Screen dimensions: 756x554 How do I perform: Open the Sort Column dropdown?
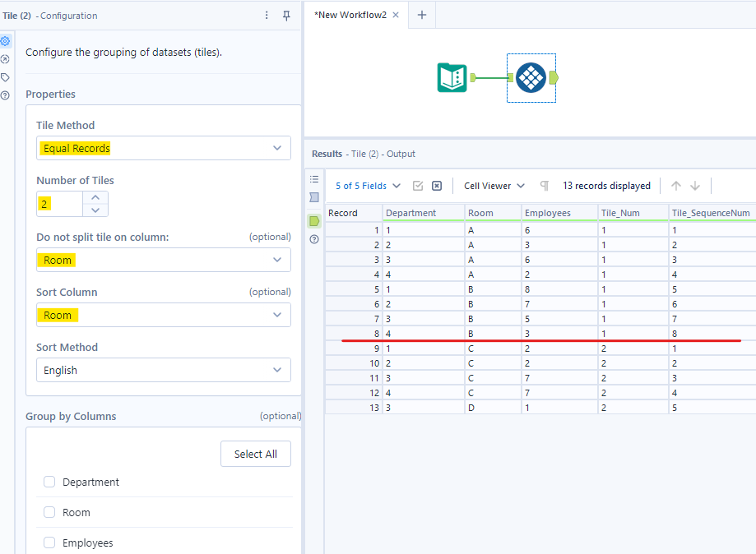click(163, 315)
